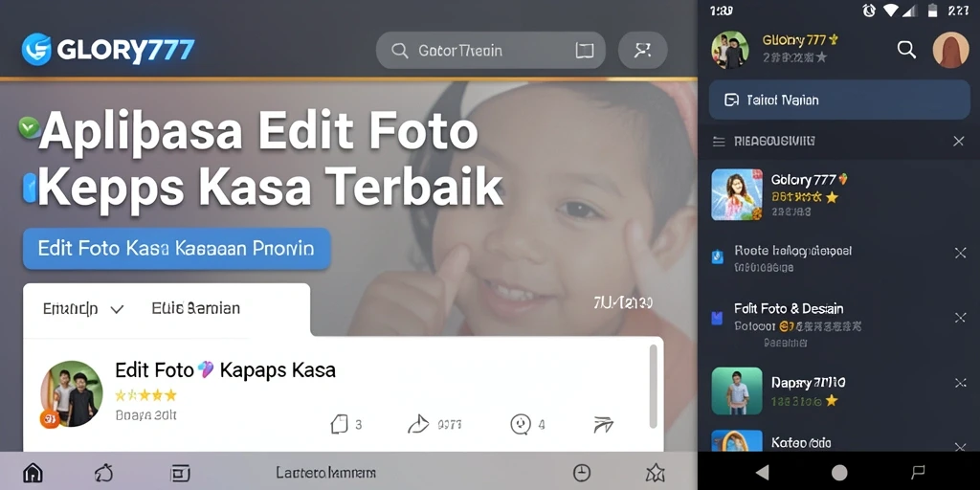Click the hamburger icon beside RIEAGOUGIVIIIG
The image size is (980, 490).
[x=720, y=142]
